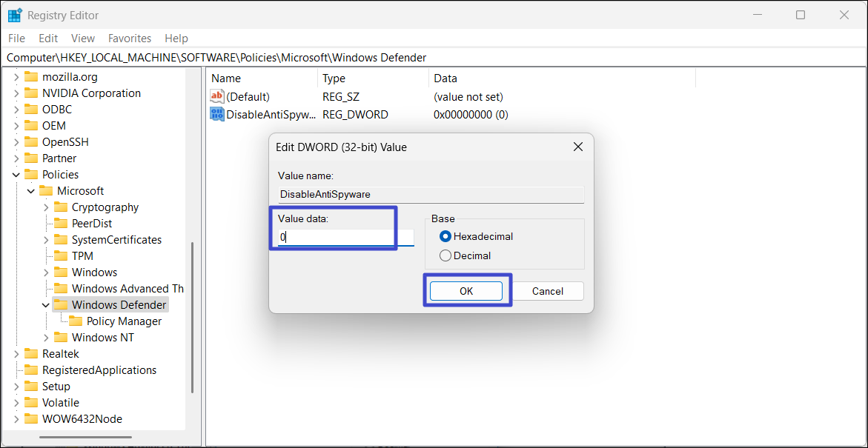Screen dimensions: 868x448
Task: Click the mozilla.org folder icon
Action: [32, 76]
